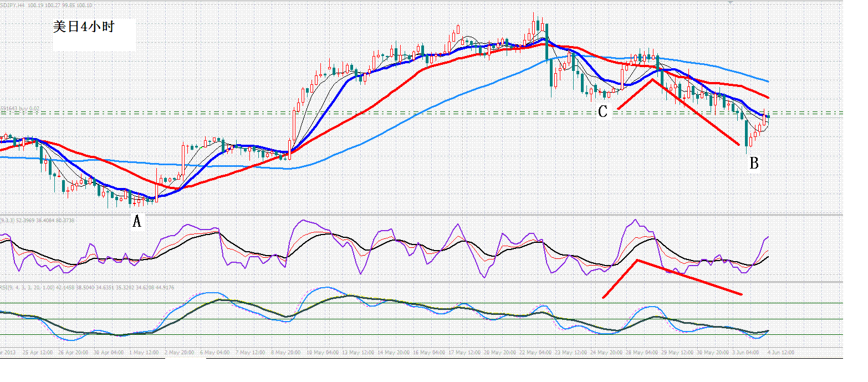Click the '30 Apr 04:00' time axis label
The height and width of the screenshot is (382, 868).
(x=109, y=353)
